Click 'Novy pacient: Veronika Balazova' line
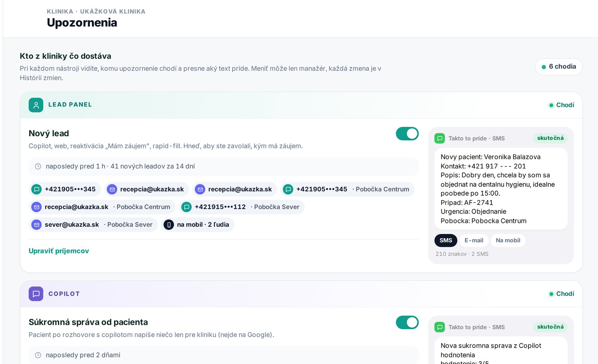 pos(490,157)
